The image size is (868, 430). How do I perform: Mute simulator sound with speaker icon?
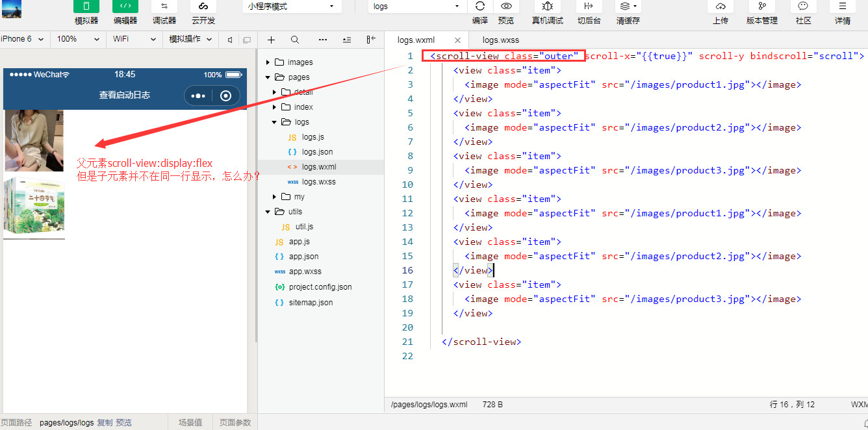(230, 40)
